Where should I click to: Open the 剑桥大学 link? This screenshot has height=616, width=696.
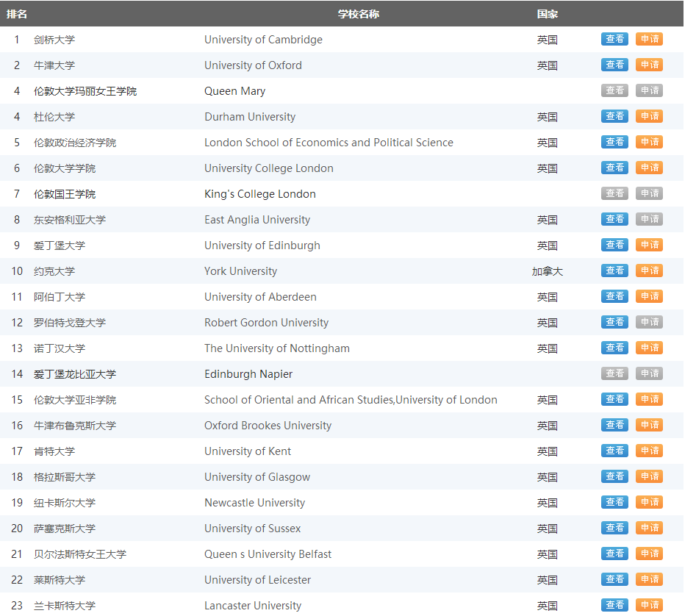pos(54,40)
